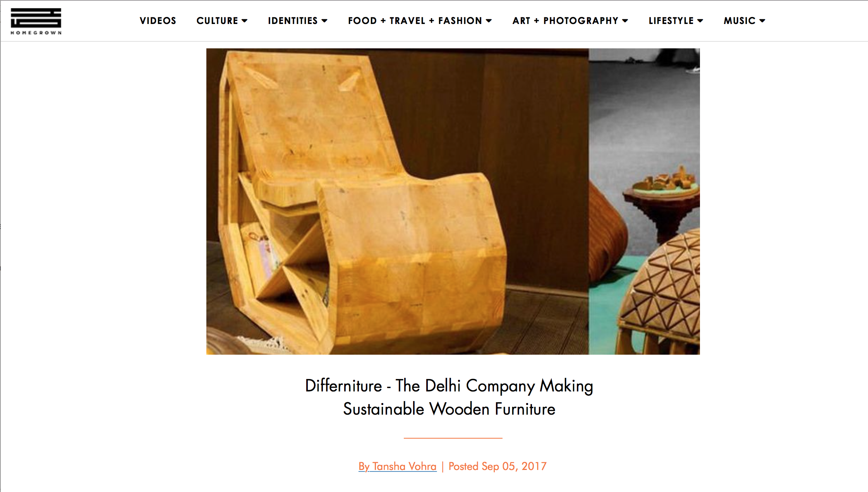Expand the Music dropdown arrow
The width and height of the screenshot is (868, 492).
(x=762, y=21)
